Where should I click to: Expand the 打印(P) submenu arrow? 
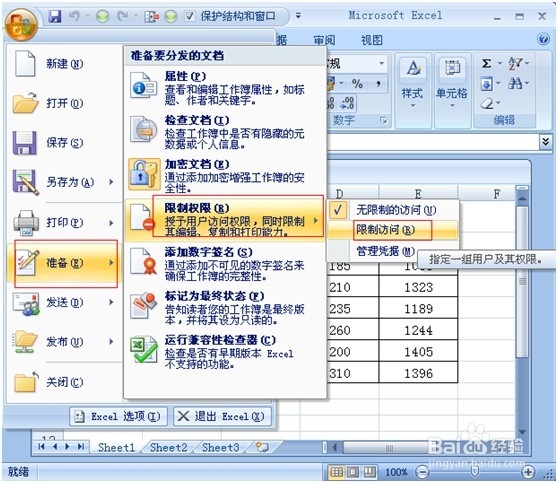(x=111, y=223)
